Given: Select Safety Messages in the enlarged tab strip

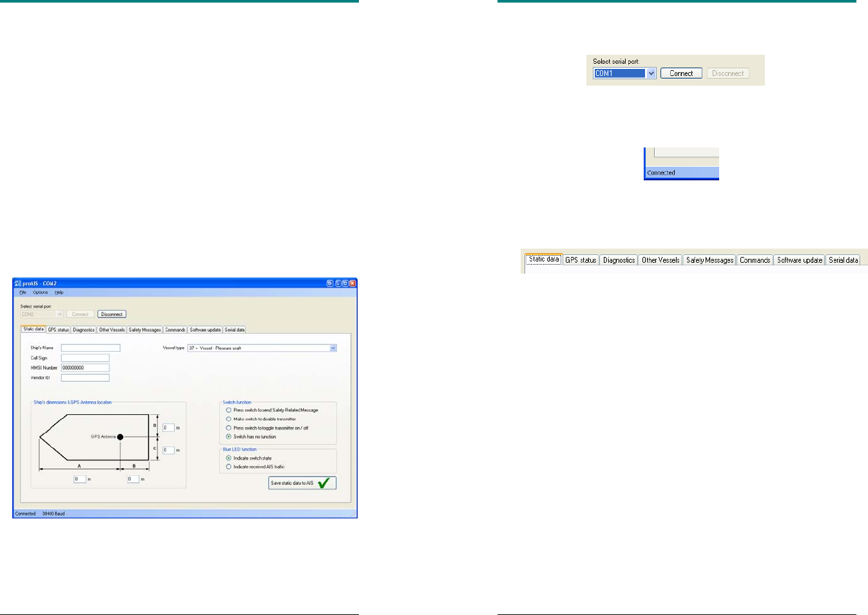Looking at the screenshot, I should [x=709, y=260].
